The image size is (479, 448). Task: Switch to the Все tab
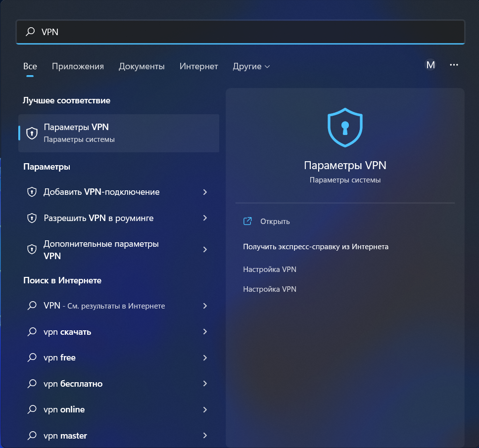[x=30, y=66]
